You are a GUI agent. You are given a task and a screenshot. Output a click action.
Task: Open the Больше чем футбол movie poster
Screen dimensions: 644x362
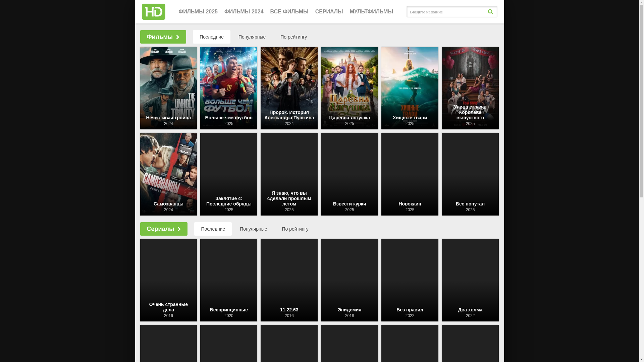[229, 88]
